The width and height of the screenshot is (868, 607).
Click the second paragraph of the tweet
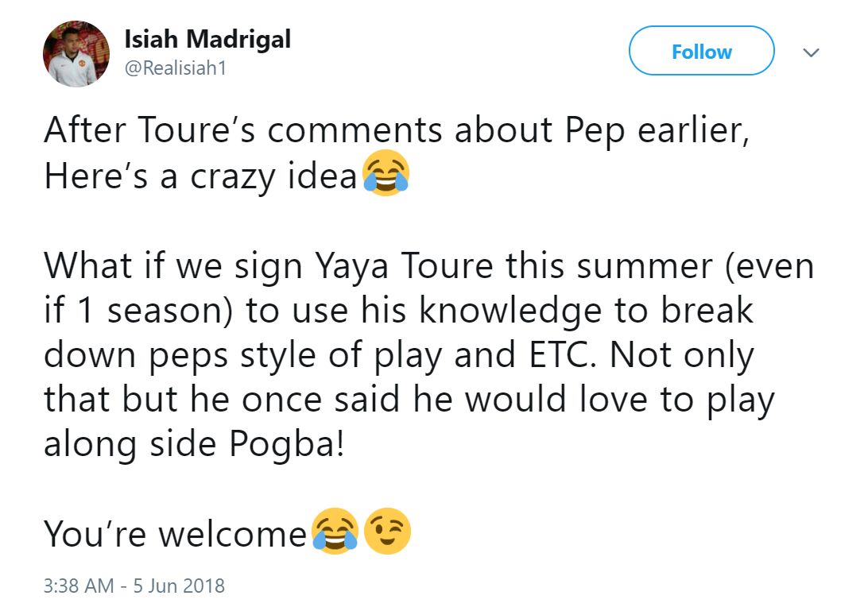397,355
